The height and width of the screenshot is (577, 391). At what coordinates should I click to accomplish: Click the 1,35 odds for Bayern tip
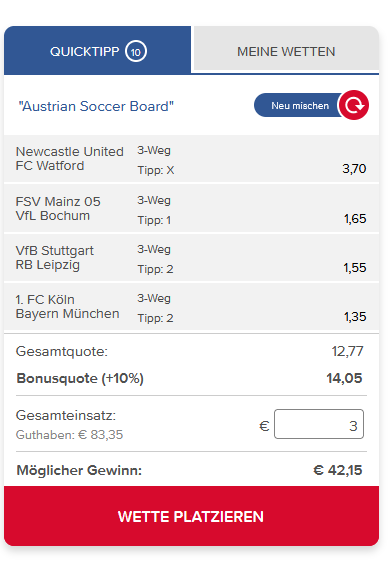355,317
